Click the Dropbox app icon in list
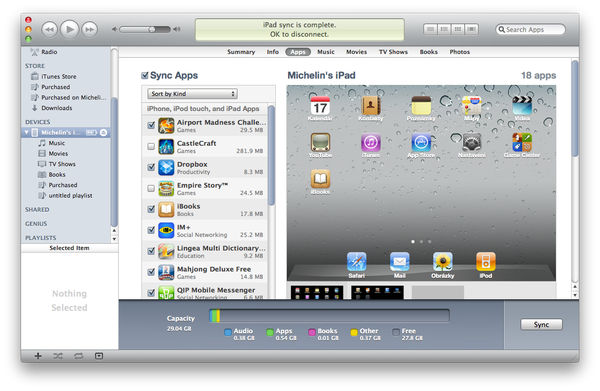Screen dimensions: 600x391 pos(166,168)
